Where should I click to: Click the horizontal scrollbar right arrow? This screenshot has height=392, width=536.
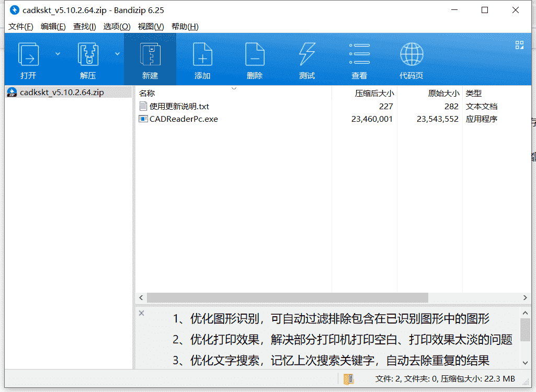(x=525, y=298)
